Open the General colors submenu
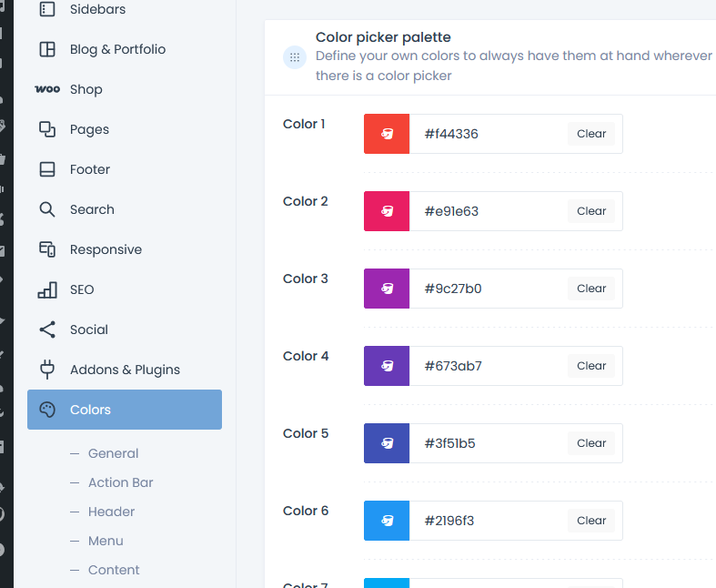The image size is (716, 588). [113, 453]
